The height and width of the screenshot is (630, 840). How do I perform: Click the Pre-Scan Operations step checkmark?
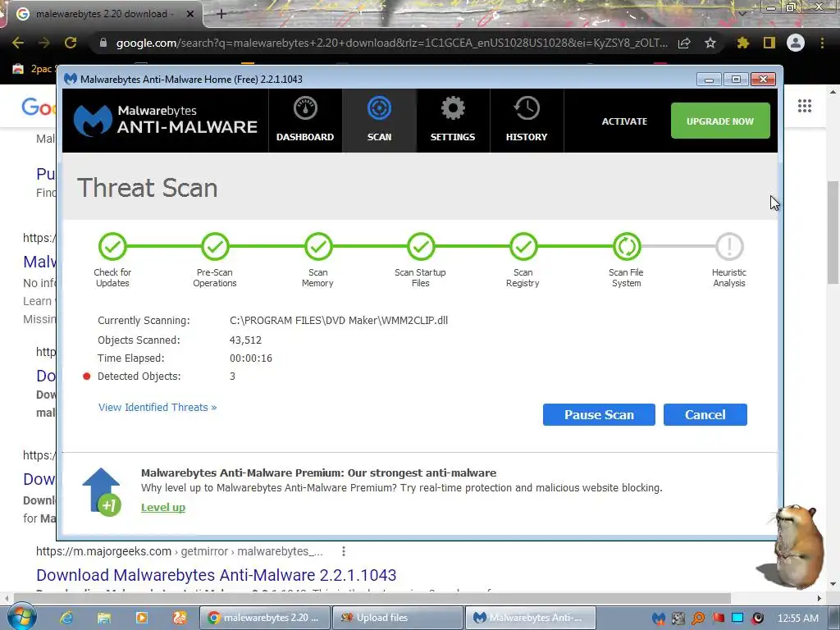pyautogui.click(x=215, y=246)
